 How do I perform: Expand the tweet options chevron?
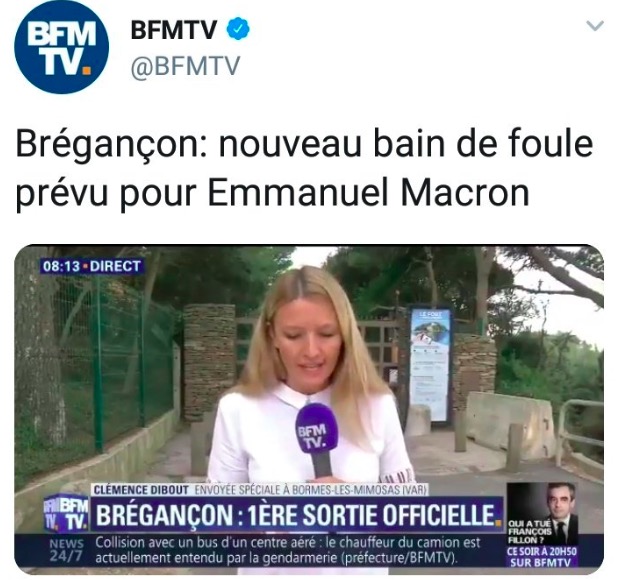pos(595,26)
